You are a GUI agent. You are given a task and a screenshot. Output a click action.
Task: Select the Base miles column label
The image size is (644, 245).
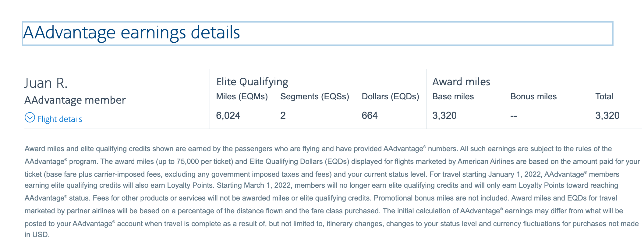click(x=453, y=97)
